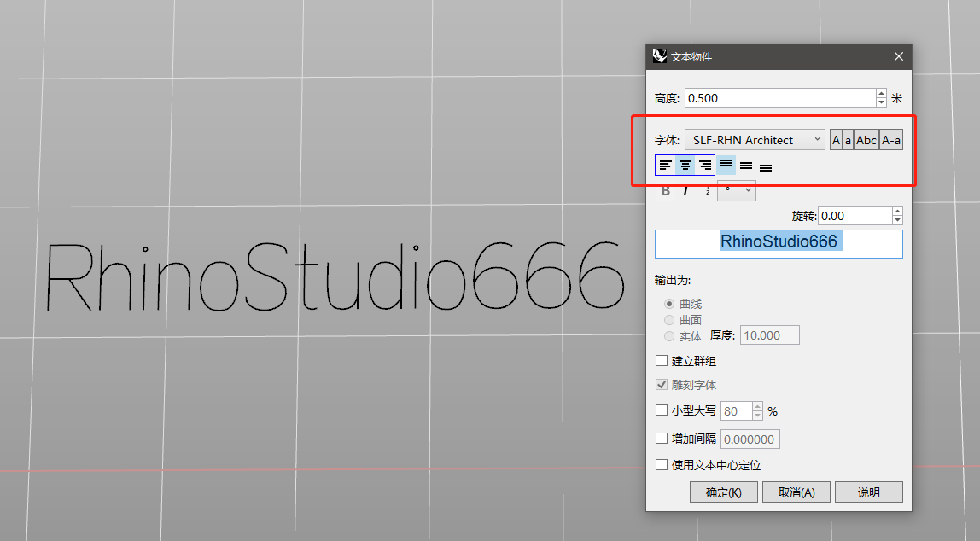Enable the 小型大写 checkbox

click(x=662, y=410)
